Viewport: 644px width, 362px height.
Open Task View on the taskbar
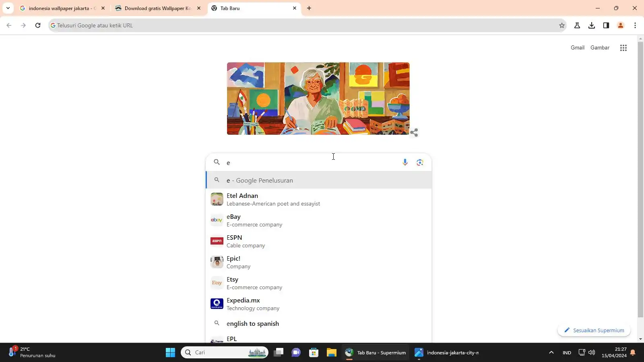click(279, 352)
